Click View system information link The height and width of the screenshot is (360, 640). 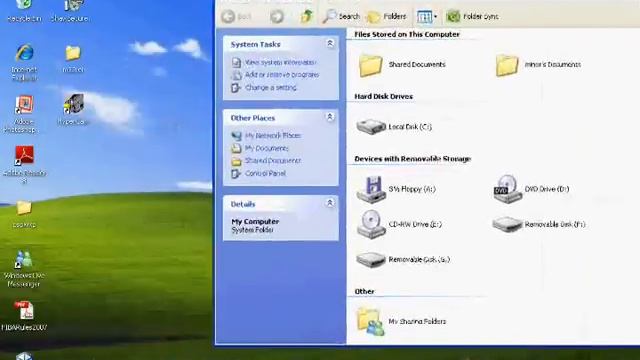tap(280, 62)
